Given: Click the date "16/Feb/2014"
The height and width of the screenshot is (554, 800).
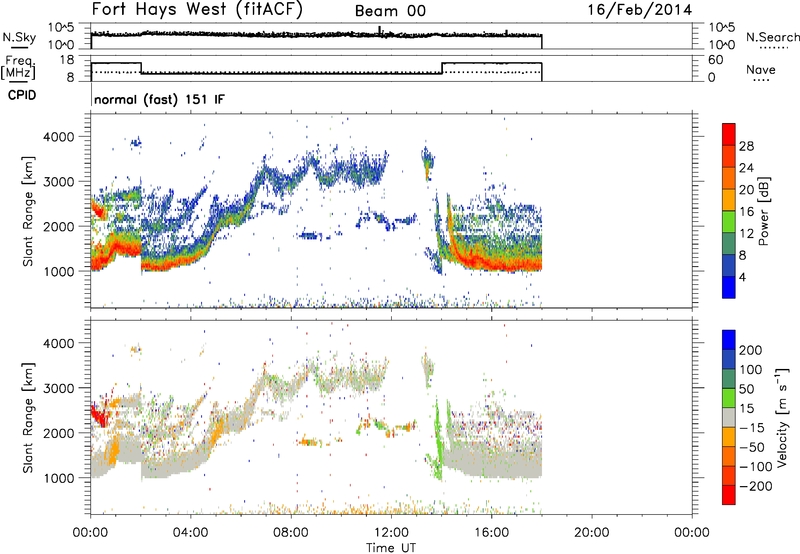Looking at the screenshot, I should 640,10.
